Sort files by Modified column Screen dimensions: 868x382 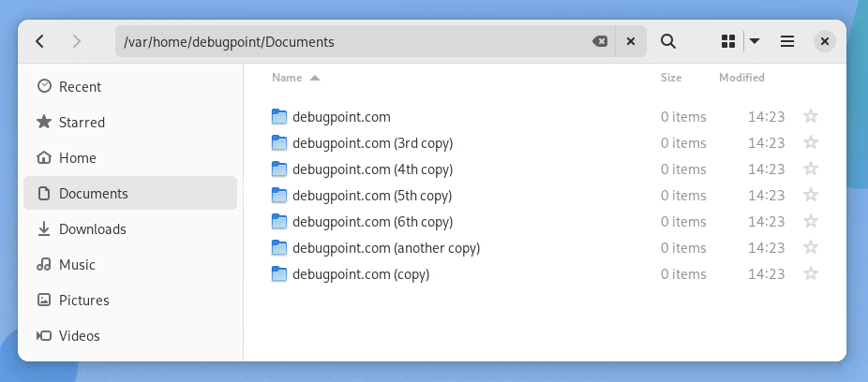tap(741, 78)
